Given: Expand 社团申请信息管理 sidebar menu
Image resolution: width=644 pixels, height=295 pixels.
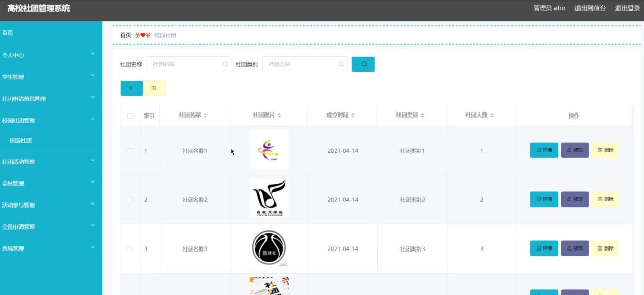Looking at the screenshot, I should coord(51,99).
